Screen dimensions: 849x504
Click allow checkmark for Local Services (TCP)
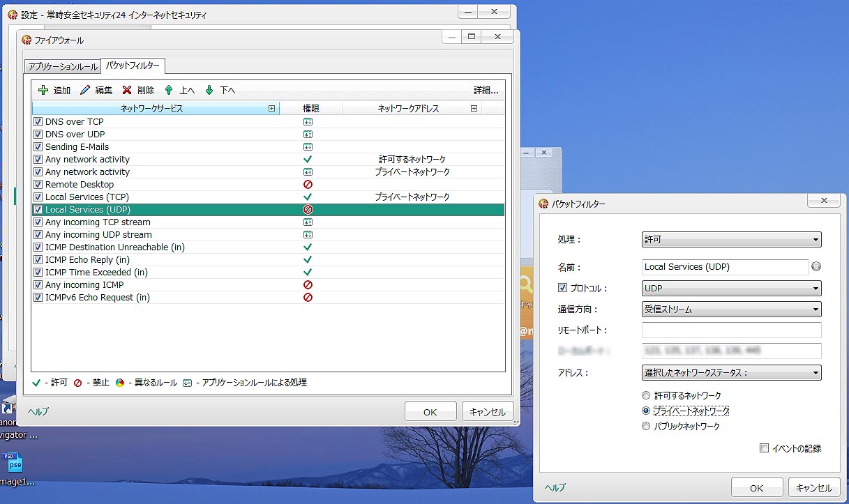(308, 197)
